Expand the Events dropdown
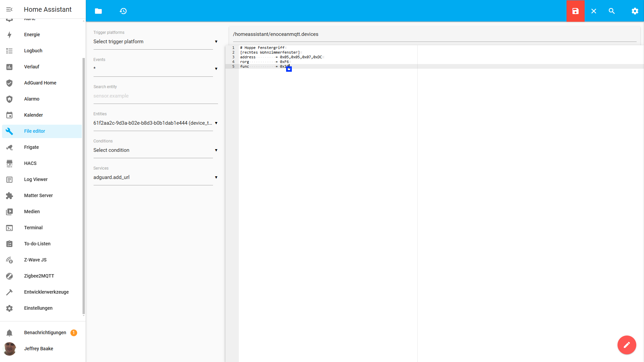Image resolution: width=644 pixels, height=362 pixels. tap(155, 68)
